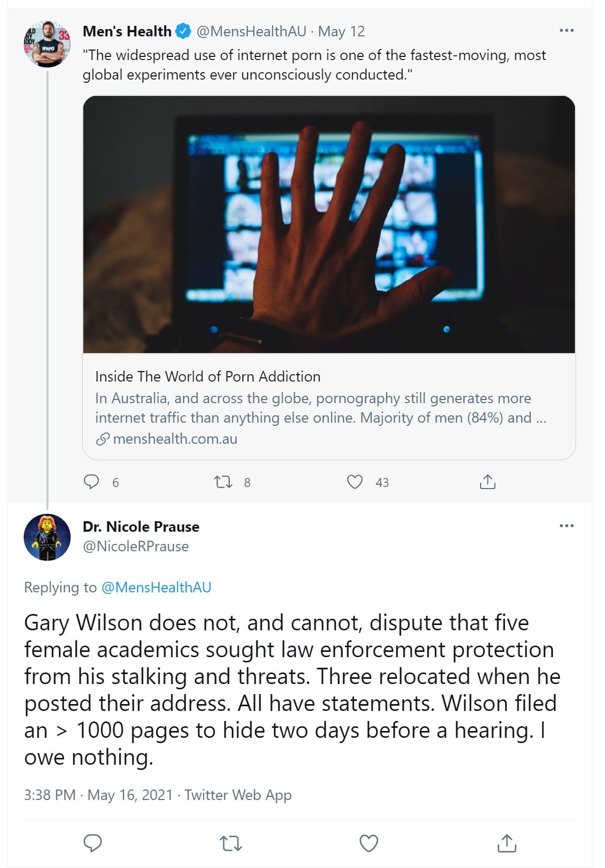Open Men's Health profile picture
Viewport: 605px width, 868px height.
click(x=47, y=44)
